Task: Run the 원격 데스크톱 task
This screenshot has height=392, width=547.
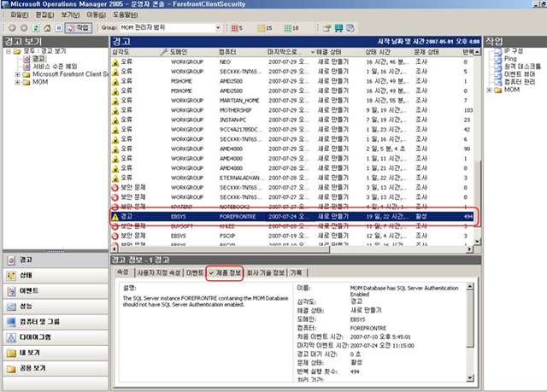Action: click(522, 67)
